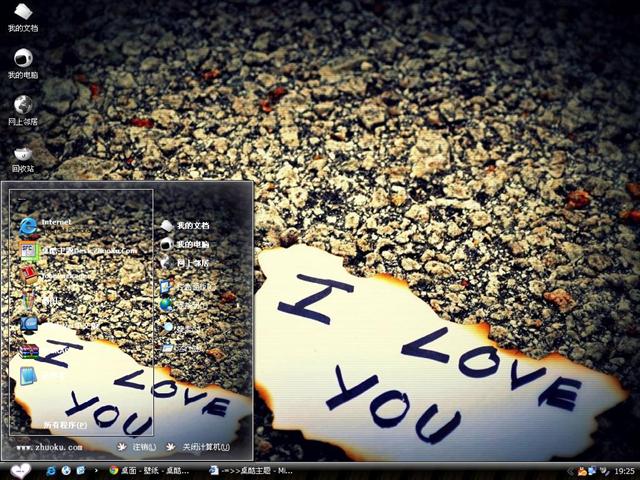Click the 19:25 taskbar clock

click(x=624, y=471)
